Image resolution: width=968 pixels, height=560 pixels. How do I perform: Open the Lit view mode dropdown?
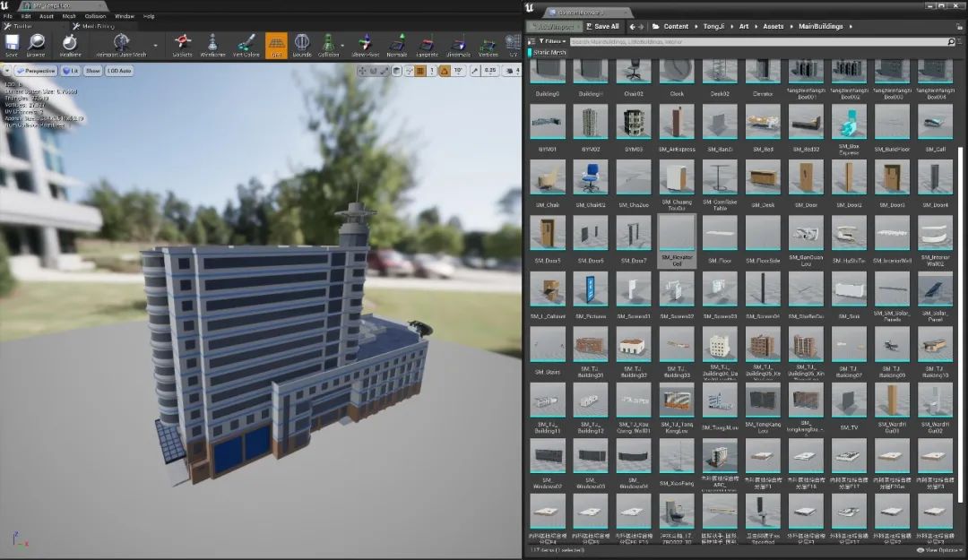click(x=71, y=71)
